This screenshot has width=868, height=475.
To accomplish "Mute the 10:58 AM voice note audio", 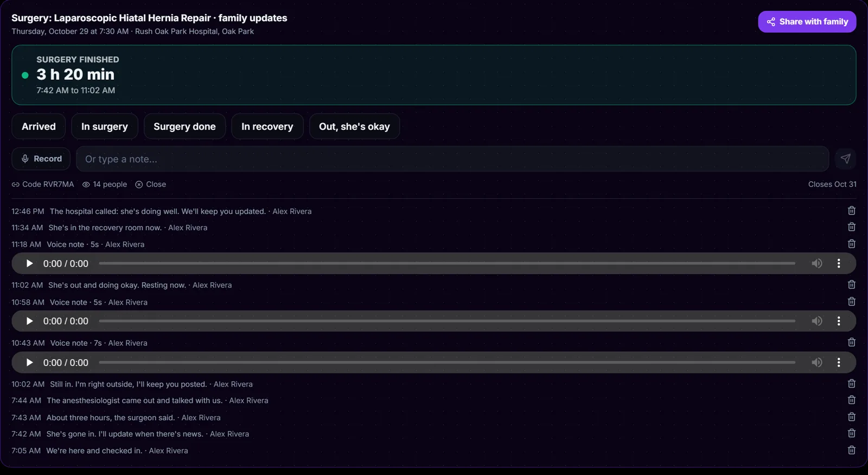I will [817, 321].
